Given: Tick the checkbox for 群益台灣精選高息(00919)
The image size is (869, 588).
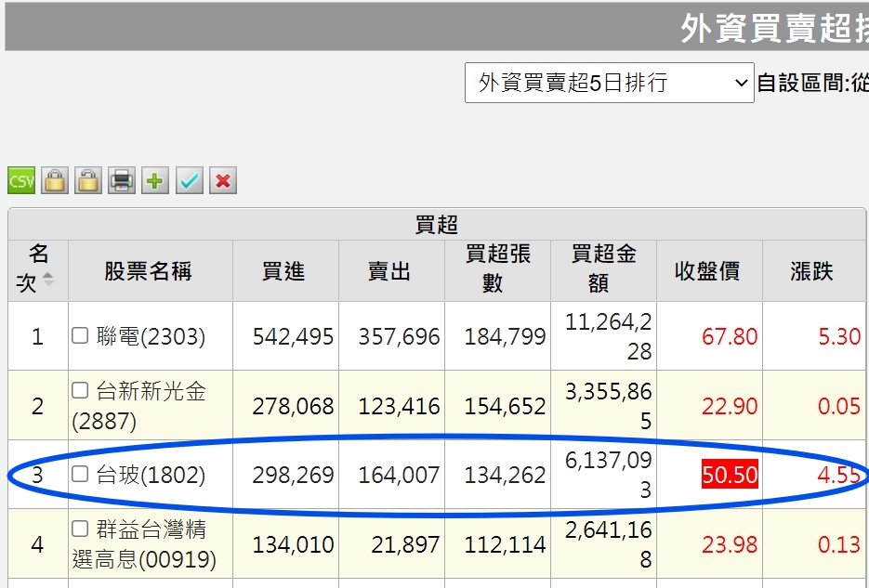Looking at the screenshot, I should click(81, 529).
